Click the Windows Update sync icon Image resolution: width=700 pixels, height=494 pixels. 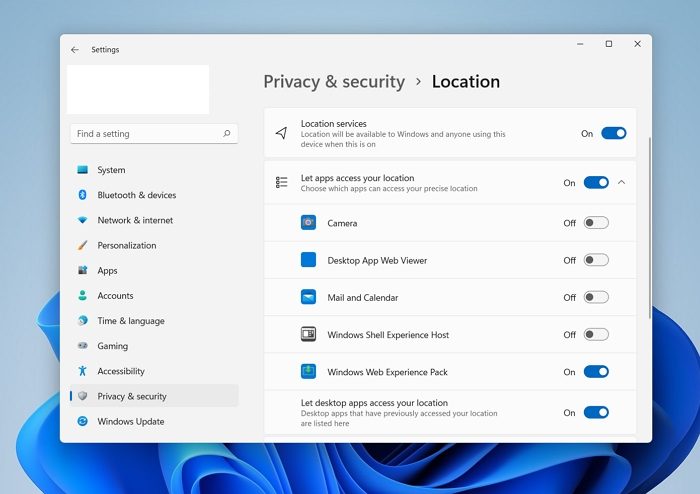[x=83, y=421]
